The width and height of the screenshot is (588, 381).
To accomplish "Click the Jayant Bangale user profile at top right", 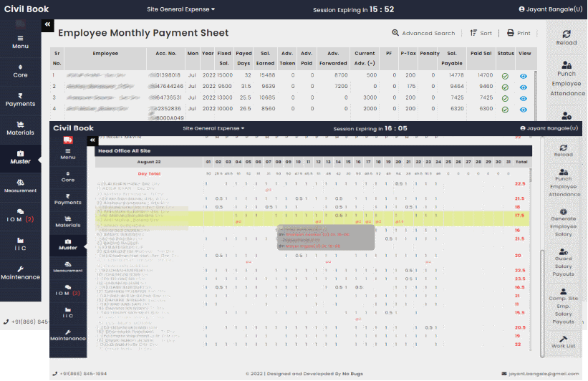I will pyautogui.click(x=550, y=9).
